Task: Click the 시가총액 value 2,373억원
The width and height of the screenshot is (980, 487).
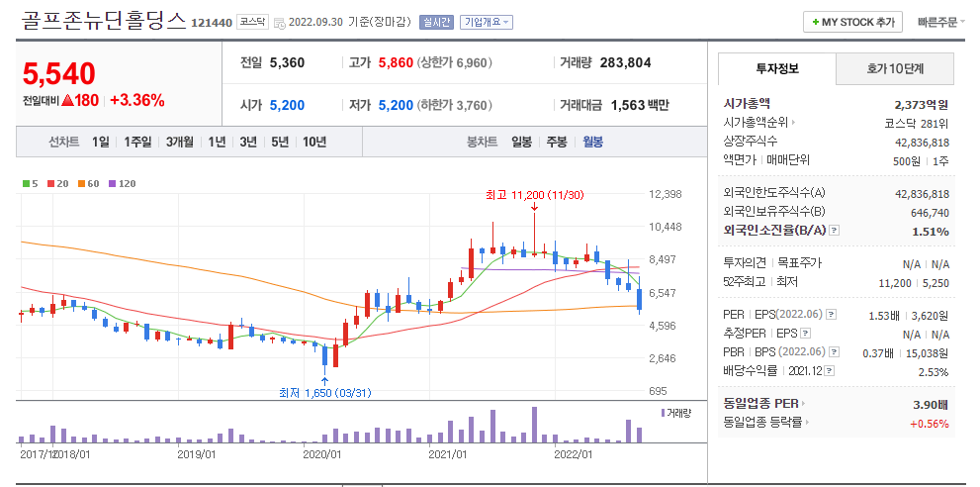Action: (922, 105)
